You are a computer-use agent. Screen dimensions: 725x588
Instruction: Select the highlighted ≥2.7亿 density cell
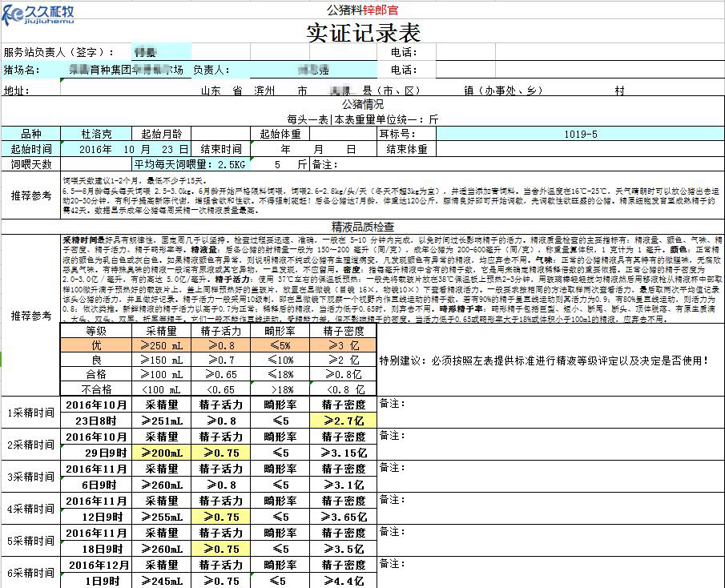pyautogui.click(x=344, y=421)
